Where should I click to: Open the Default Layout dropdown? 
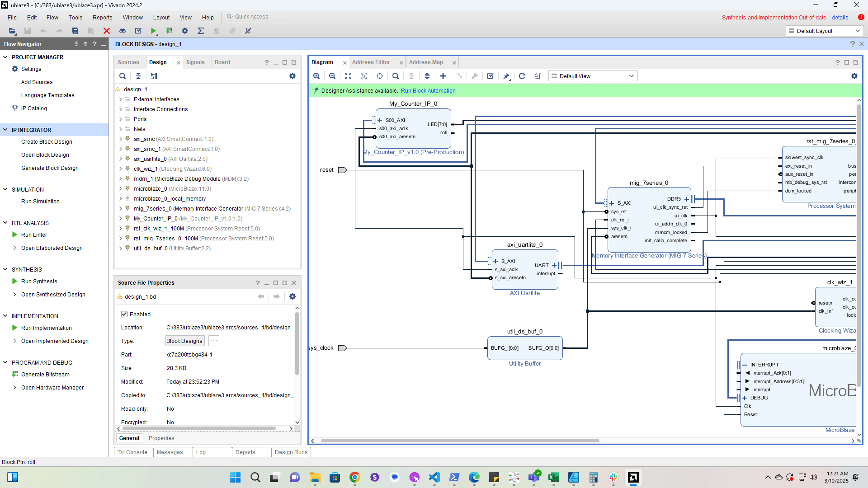tap(825, 31)
